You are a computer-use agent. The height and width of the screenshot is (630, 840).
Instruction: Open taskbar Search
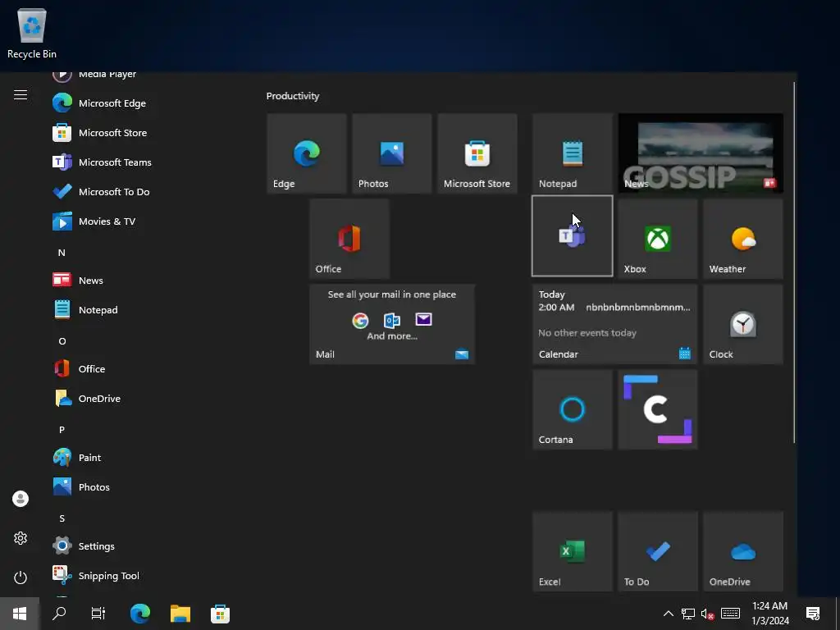59,614
